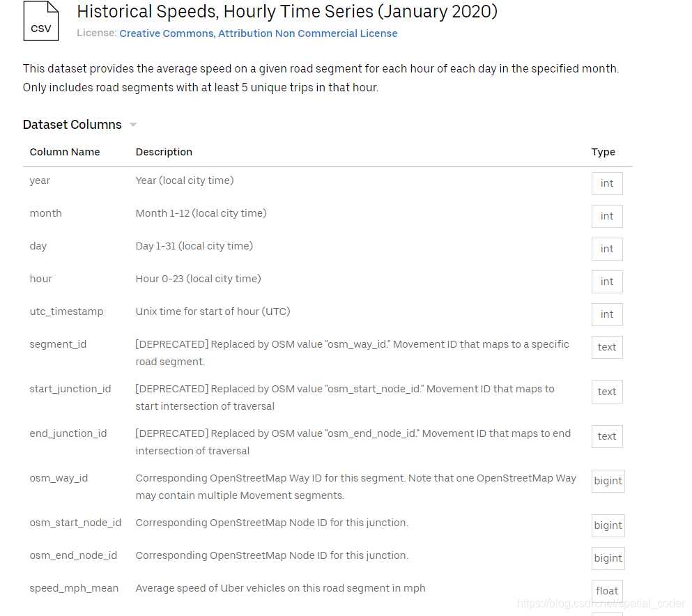Image resolution: width=692 pixels, height=616 pixels.
Task: Select the 'osm_start_node_id' column name
Action: point(75,523)
